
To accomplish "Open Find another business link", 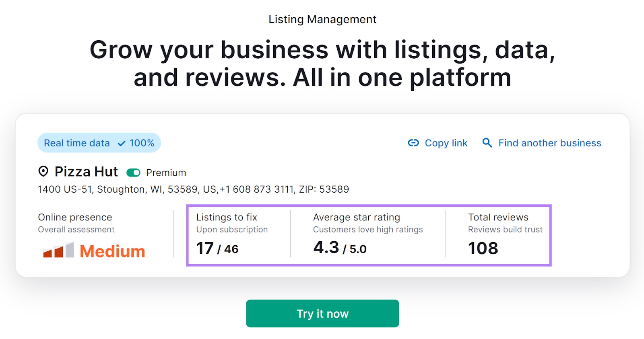I will click(549, 143).
